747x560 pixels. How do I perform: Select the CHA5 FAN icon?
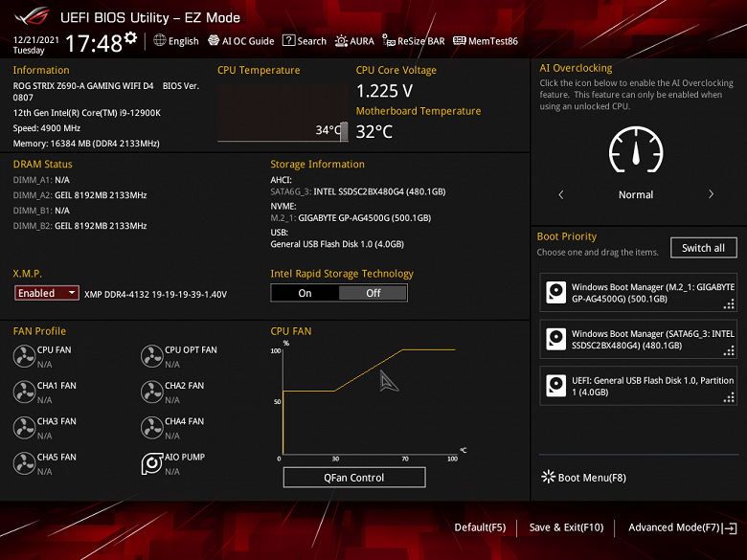click(24, 463)
